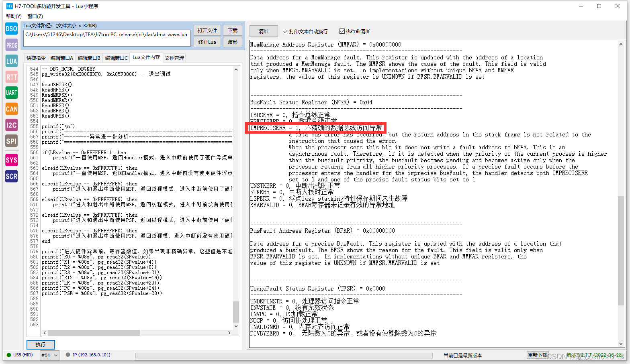Click code line ReadHFSR()
The height and width of the screenshot is (364, 630).
click(55, 90)
